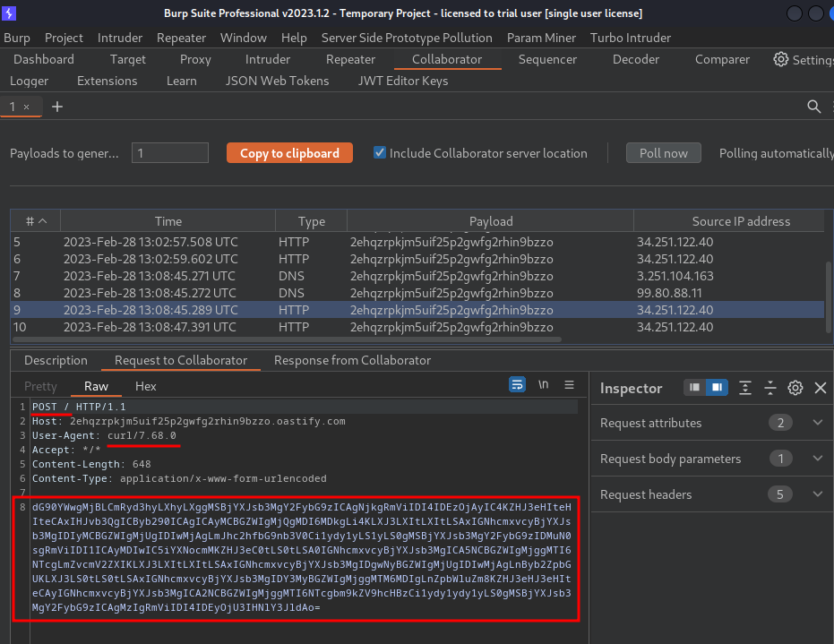Select interaction row 7 DNS from 3.251.104.163
Viewport: 834px width, 644px height.
(417, 276)
